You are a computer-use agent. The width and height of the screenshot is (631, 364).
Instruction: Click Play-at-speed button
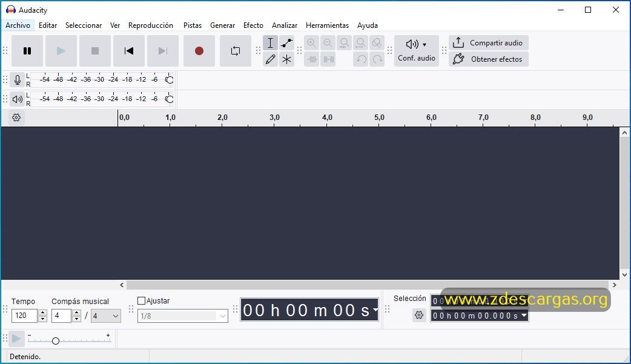tap(16, 339)
